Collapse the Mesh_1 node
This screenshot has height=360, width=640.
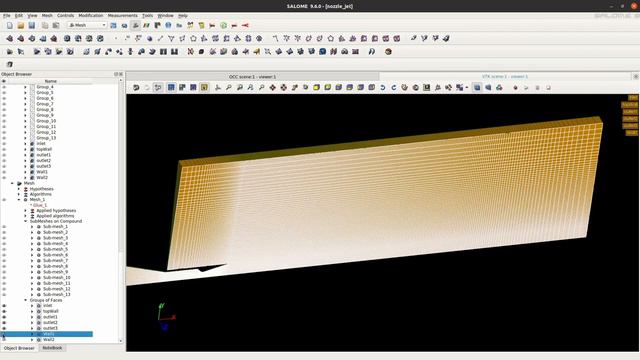click(19, 200)
